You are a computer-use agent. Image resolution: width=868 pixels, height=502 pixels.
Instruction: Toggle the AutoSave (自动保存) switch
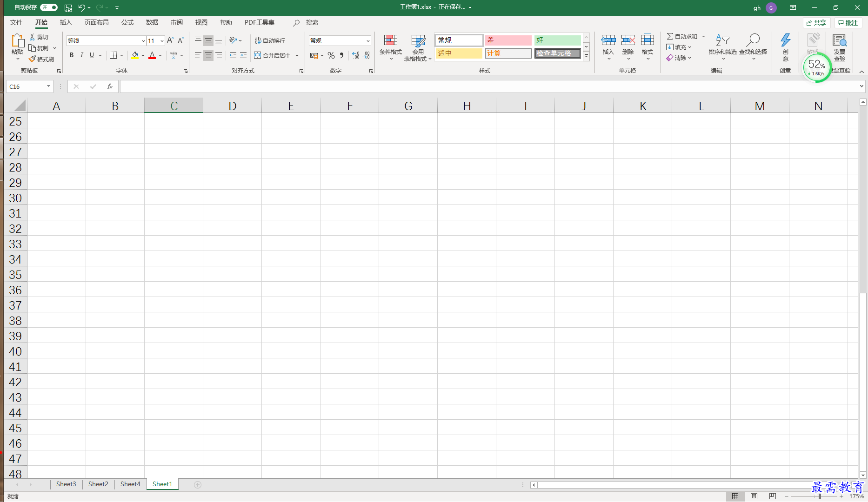pyautogui.click(x=49, y=7)
